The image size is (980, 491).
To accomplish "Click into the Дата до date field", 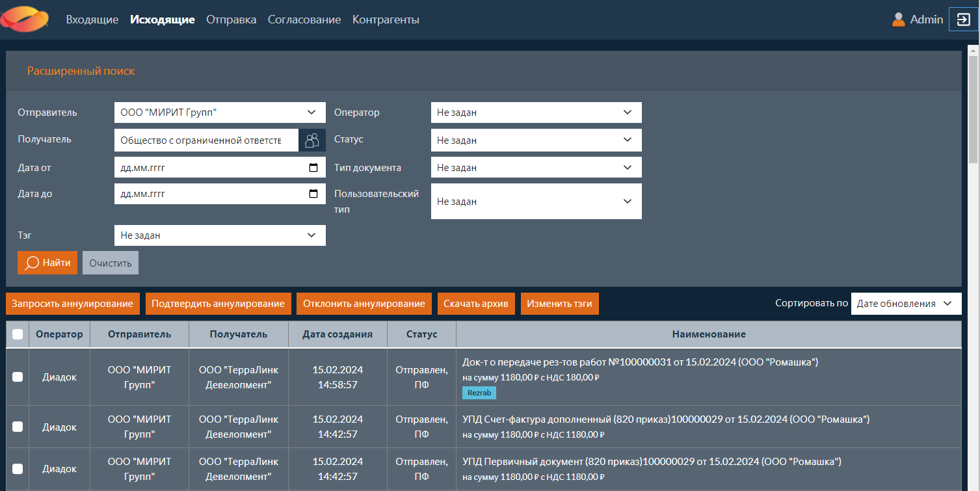I will [220, 194].
